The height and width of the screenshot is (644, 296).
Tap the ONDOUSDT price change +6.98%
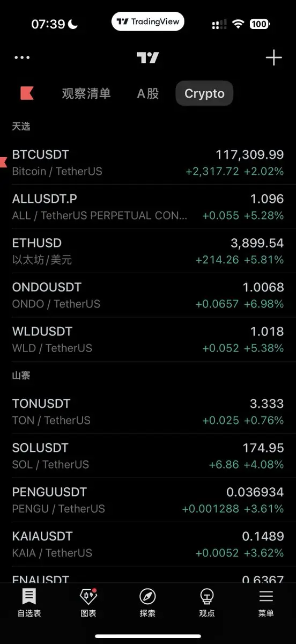(x=264, y=304)
